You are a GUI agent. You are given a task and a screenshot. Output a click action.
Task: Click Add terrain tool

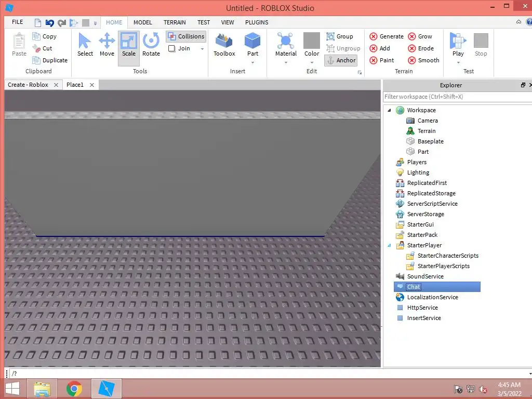click(x=380, y=48)
